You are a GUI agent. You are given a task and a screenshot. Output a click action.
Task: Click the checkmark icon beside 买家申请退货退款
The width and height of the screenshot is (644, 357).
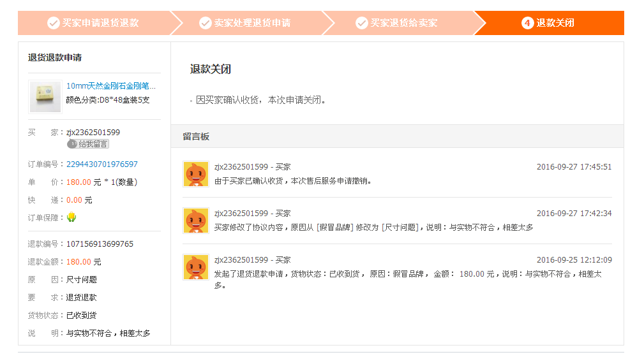coord(53,23)
